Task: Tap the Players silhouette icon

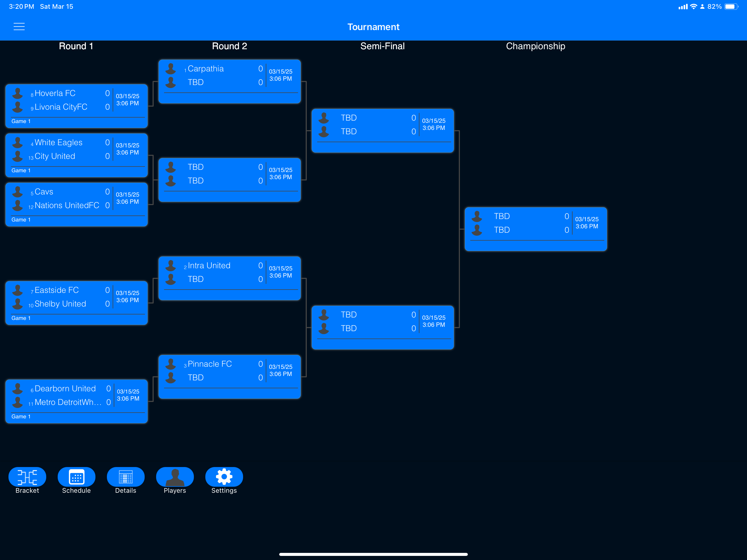Action: [175, 477]
